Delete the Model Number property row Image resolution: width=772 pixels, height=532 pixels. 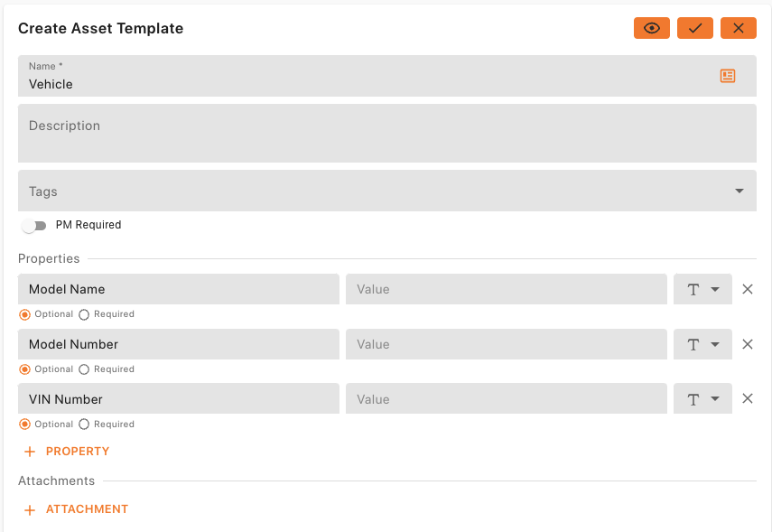click(748, 344)
